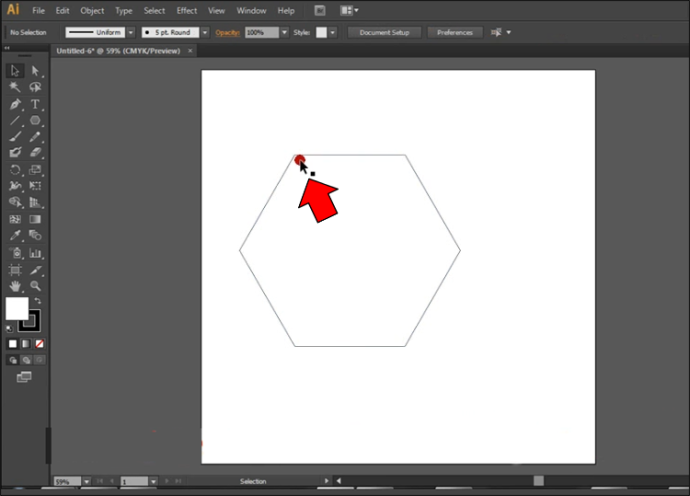Select the Direct Selection tool
This screenshot has height=496, width=690.
tap(35, 71)
